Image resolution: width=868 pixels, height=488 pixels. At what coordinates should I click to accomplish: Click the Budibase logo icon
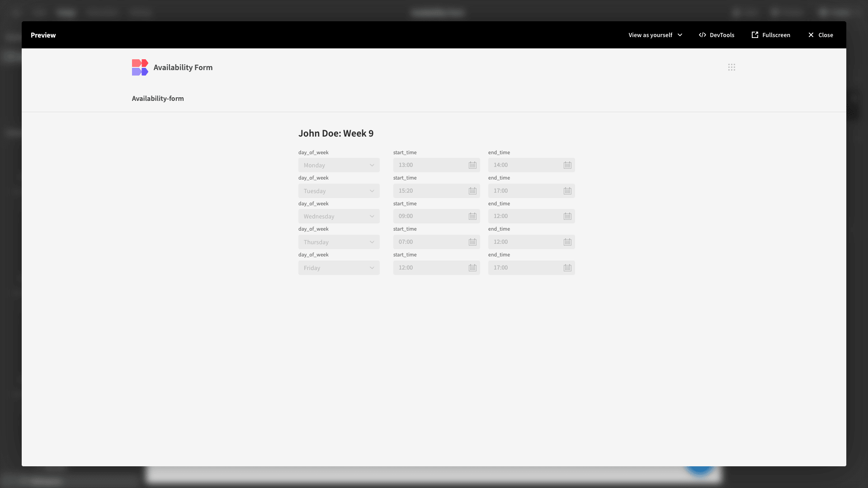coord(140,67)
